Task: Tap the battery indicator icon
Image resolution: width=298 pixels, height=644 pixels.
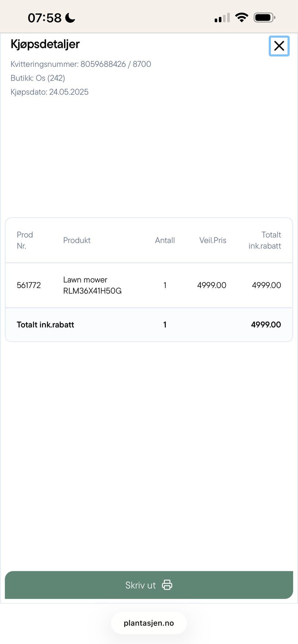Action: 264,18
